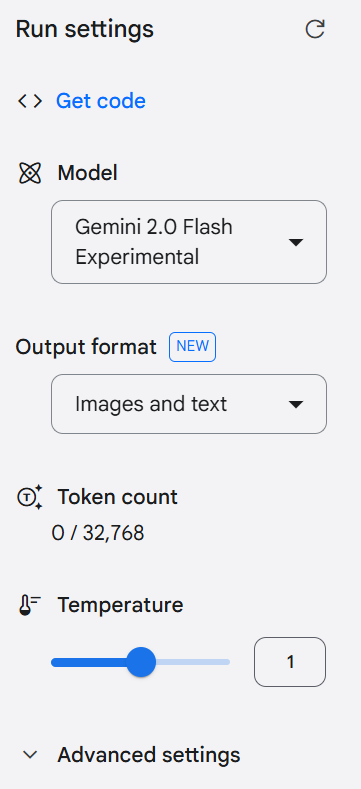Click the Model section label

(88, 173)
